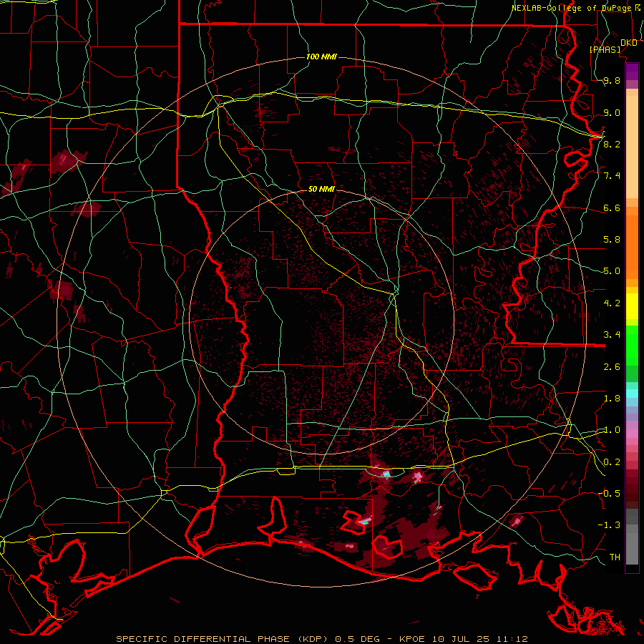Click the 100 NMI range ring label
Image resolution: width=644 pixels, height=644 pixels.
tap(321, 57)
